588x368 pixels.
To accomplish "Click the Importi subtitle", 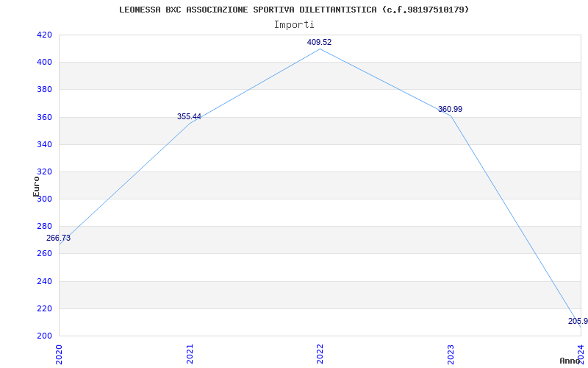I will pos(294,25).
